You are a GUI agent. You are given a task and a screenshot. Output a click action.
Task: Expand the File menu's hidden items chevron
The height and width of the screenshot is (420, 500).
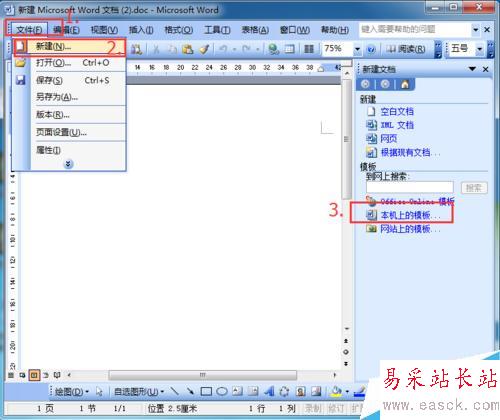[68, 164]
